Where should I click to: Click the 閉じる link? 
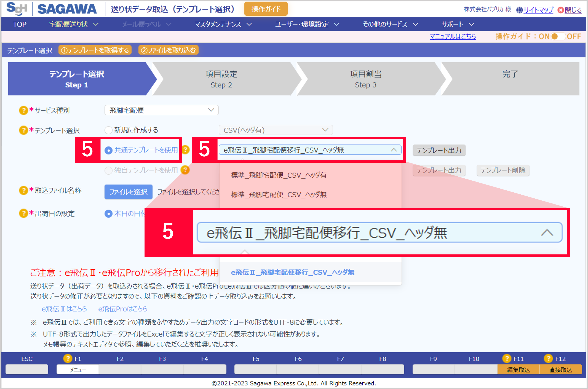coord(573,10)
